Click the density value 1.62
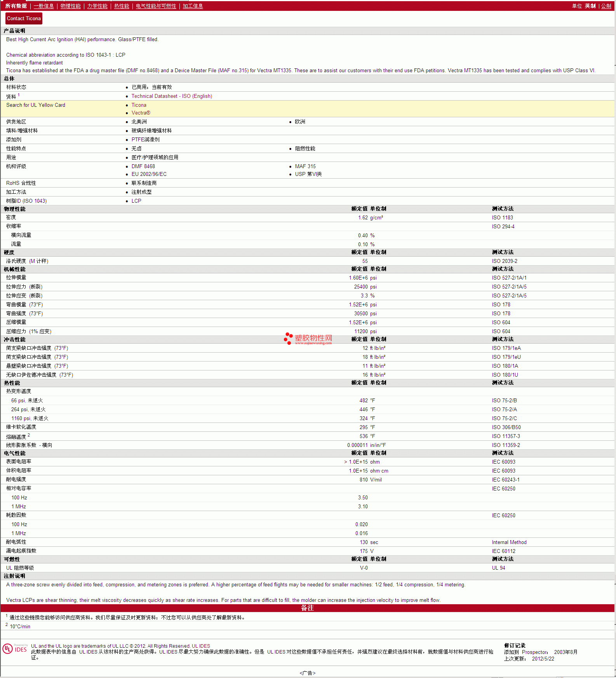Viewport: 616px width, 678px height. (x=363, y=217)
